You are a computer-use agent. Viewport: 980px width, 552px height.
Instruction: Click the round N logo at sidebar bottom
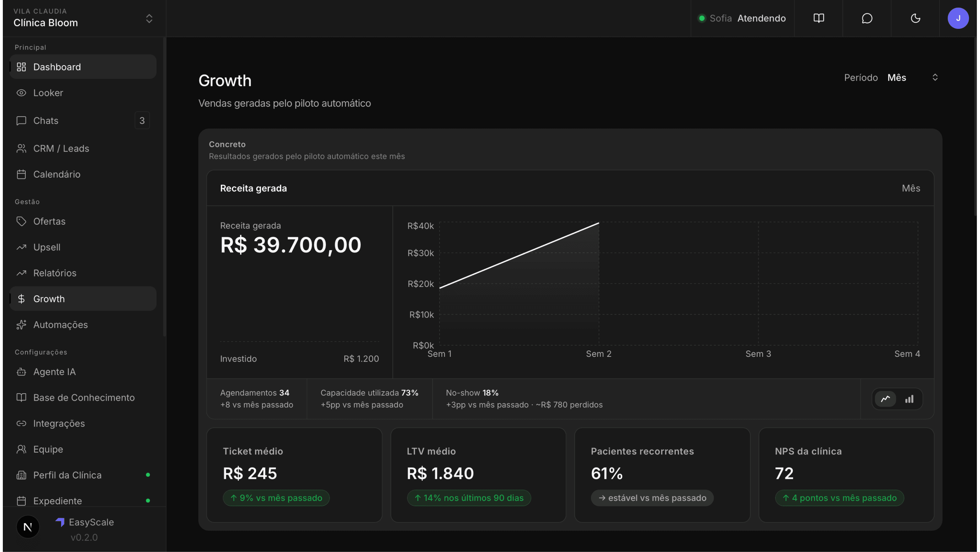coord(28,527)
